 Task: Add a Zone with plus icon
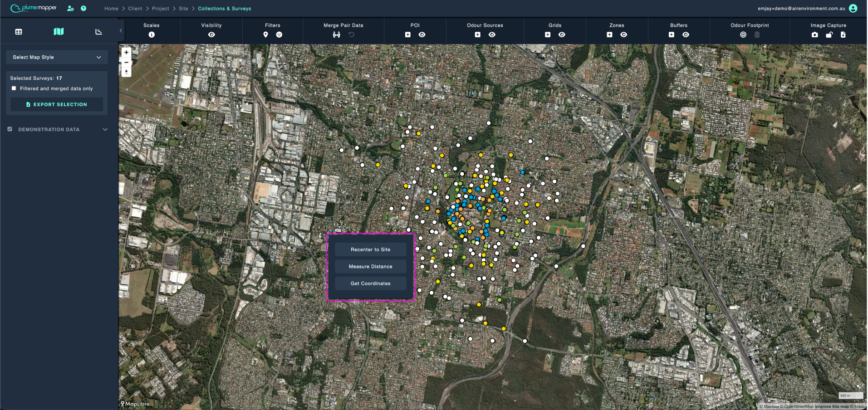click(x=610, y=34)
